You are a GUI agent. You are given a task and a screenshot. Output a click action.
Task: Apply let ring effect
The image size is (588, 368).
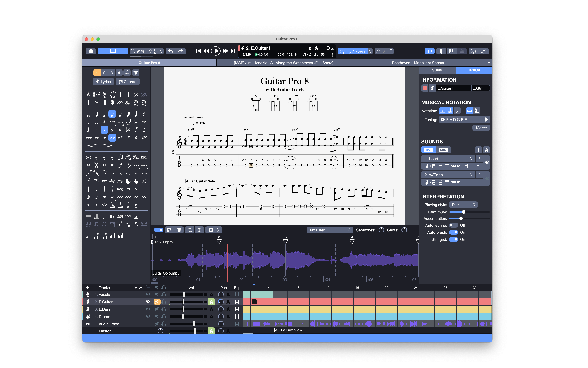128,157
